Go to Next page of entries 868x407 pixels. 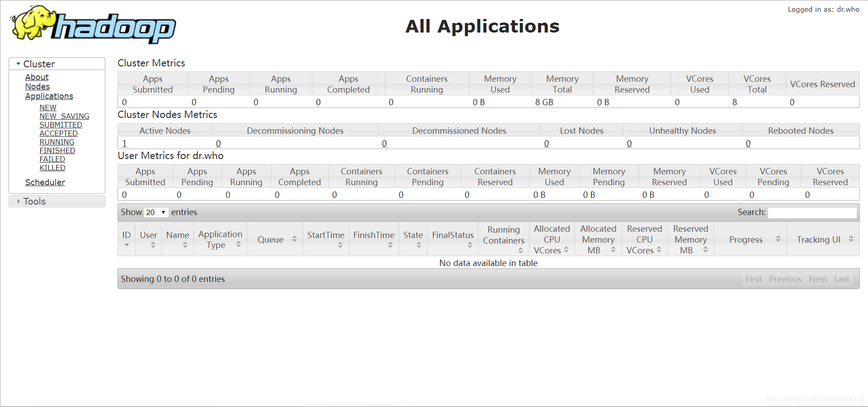point(818,279)
